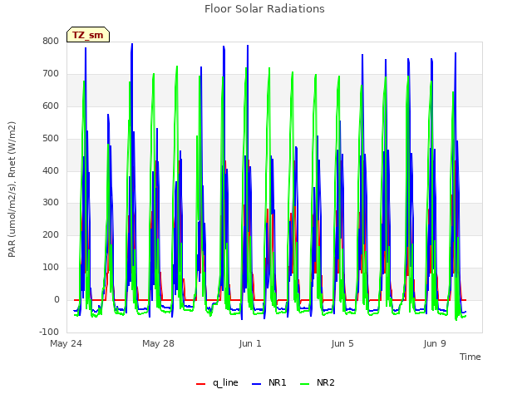Click the Jun 5 x-axis tick label
Screen dimensions: 532x399
point(342,343)
